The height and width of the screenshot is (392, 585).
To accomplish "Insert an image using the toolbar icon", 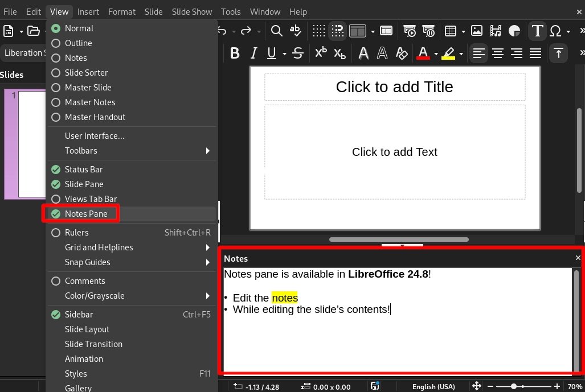I will [x=476, y=31].
